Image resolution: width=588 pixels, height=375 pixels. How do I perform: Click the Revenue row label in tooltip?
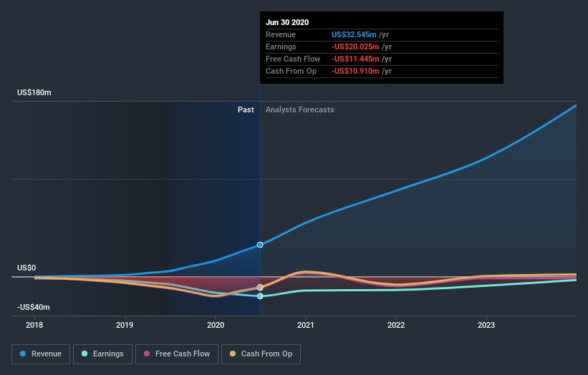pyautogui.click(x=281, y=34)
